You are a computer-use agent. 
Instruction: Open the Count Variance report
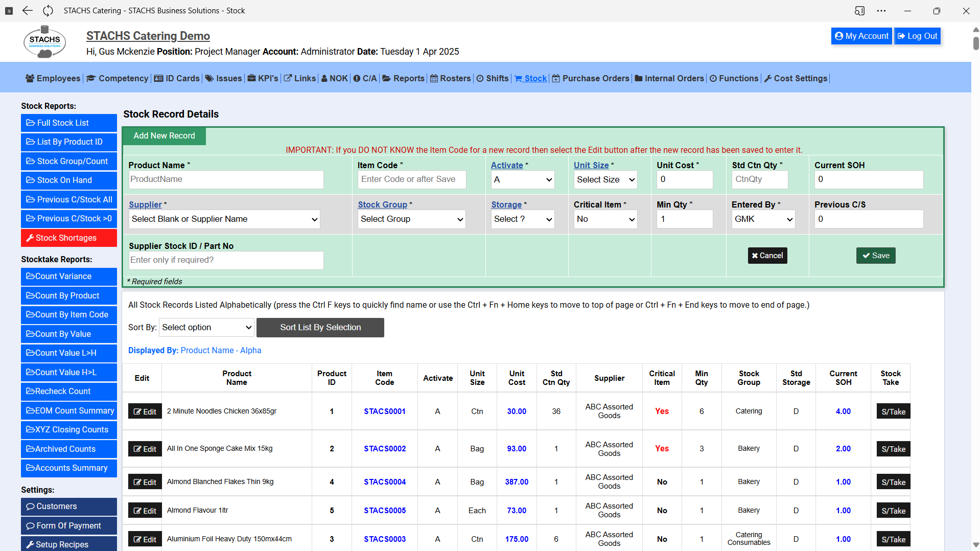click(69, 277)
